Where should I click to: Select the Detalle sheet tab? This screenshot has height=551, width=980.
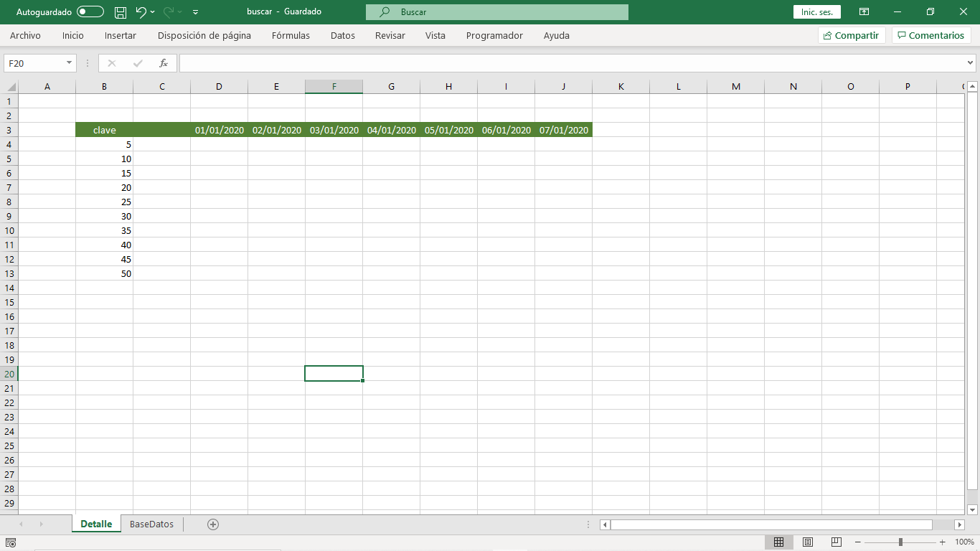coord(96,524)
